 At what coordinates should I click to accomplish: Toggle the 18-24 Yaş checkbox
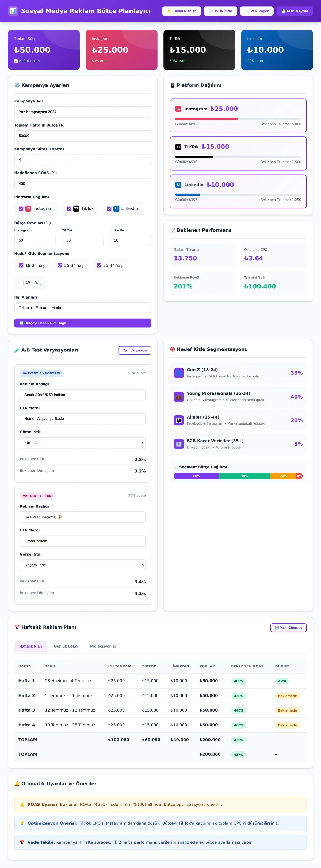click(x=21, y=266)
